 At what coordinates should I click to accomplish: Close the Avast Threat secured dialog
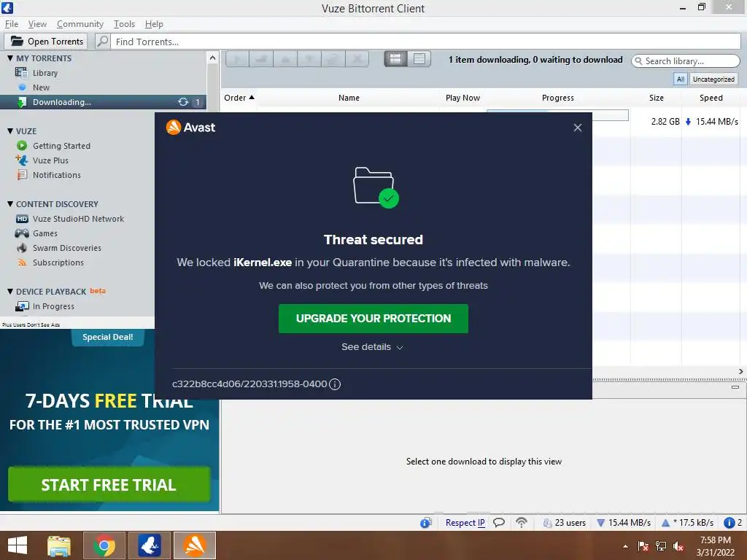click(x=578, y=128)
